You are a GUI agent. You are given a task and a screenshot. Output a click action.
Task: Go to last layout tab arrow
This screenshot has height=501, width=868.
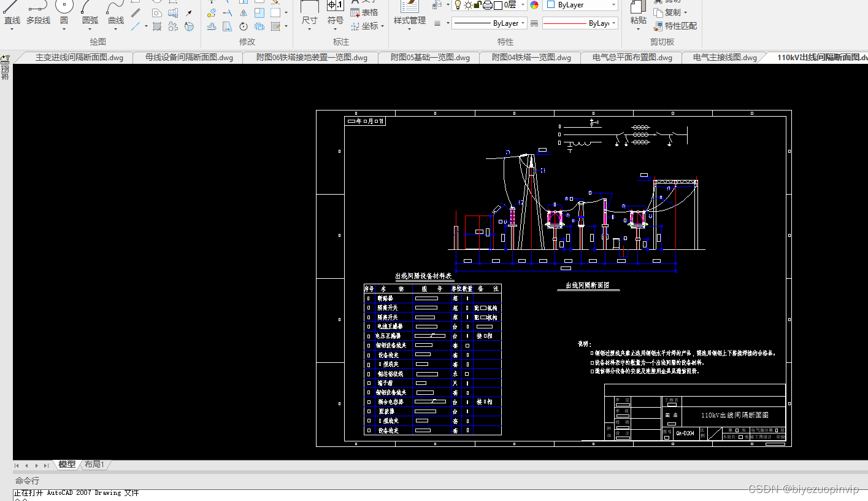46,465
